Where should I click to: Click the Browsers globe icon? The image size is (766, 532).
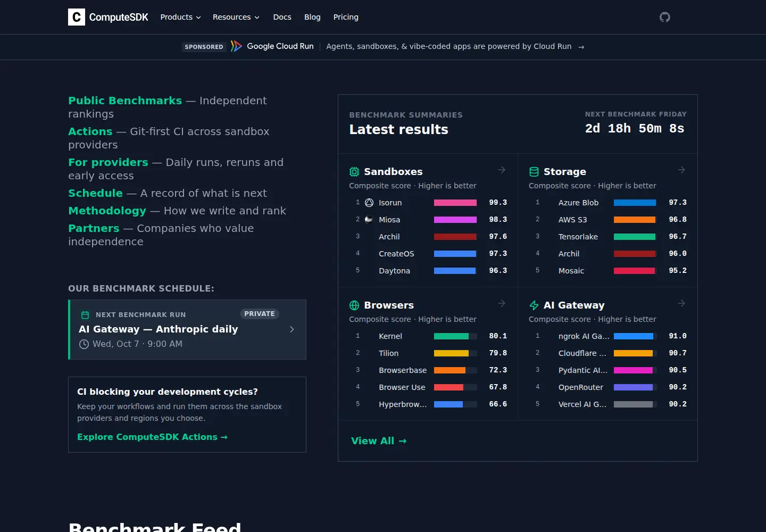click(x=354, y=305)
